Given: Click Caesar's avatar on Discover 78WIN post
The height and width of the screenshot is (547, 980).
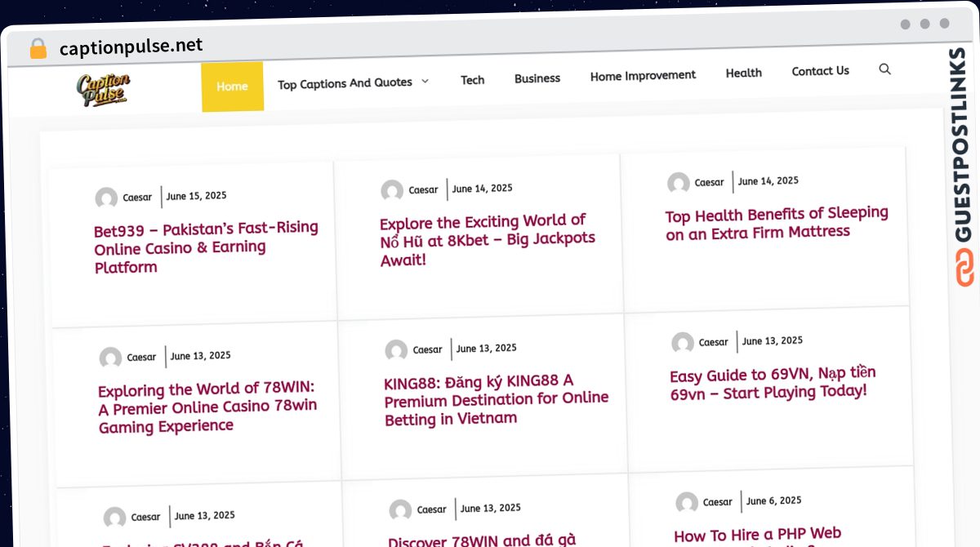Looking at the screenshot, I should 400,511.
